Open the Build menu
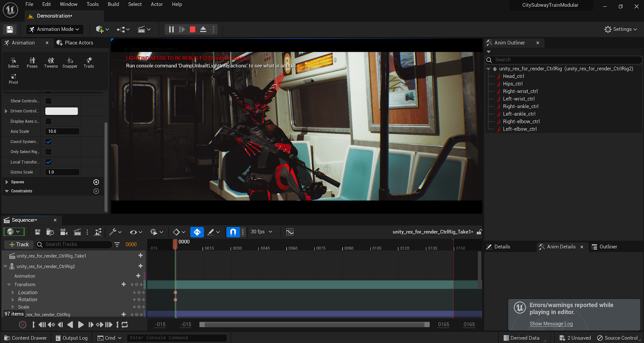The width and height of the screenshot is (644, 343). tap(113, 4)
